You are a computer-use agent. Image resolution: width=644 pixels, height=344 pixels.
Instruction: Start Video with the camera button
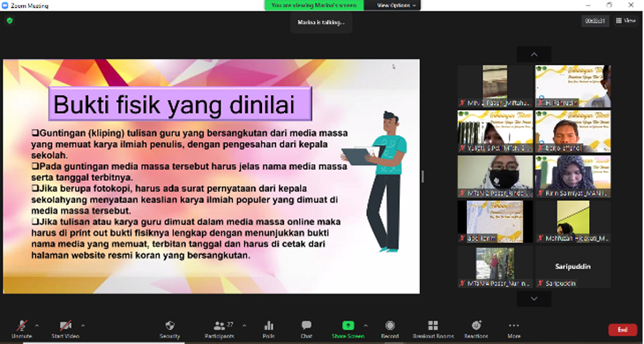point(65,327)
